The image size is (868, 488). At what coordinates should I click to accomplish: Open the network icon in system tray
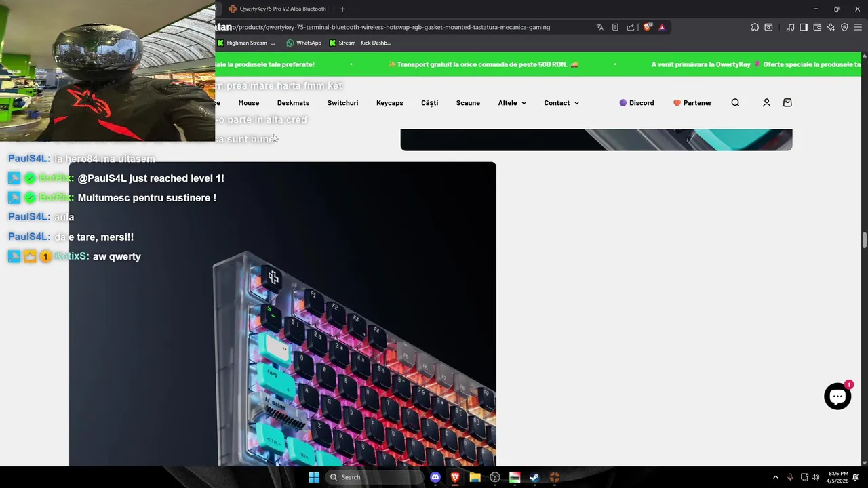(x=804, y=477)
